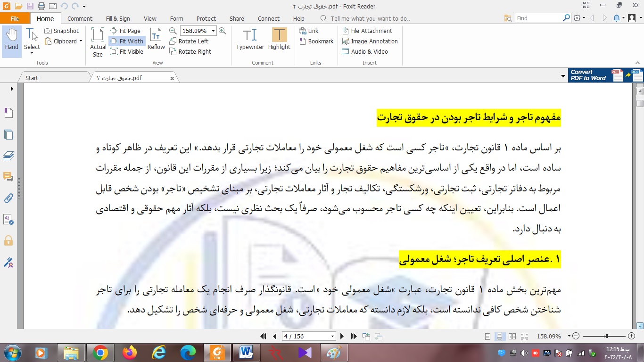Open the page number 4 / 156 dropdown
644x362 pixels.
pos(333,336)
